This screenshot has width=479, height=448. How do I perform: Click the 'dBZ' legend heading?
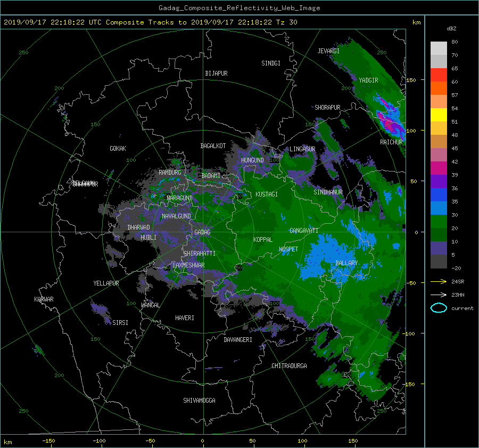[x=451, y=28]
